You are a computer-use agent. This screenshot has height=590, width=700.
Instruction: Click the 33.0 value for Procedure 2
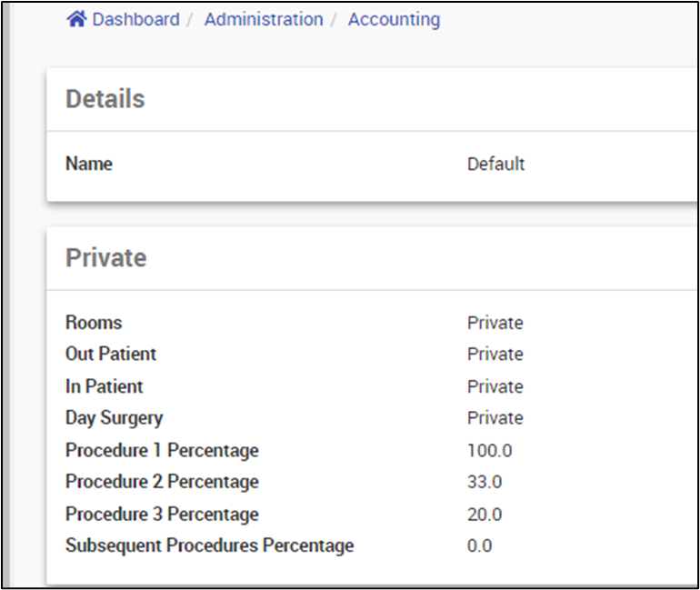pos(485,482)
